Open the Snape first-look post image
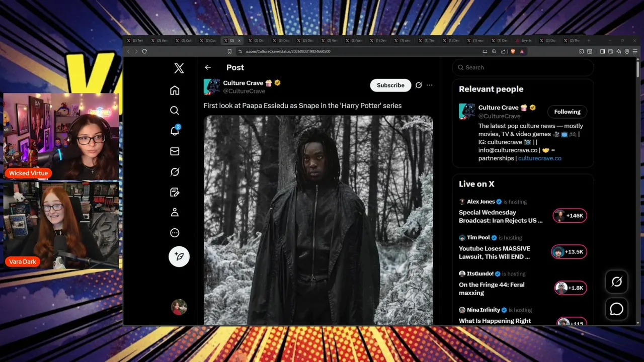This screenshot has height=362, width=644. point(318,220)
